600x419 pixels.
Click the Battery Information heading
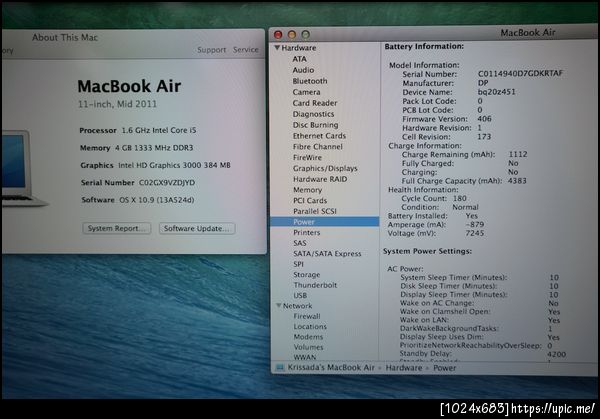pyautogui.click(x=424, y=46)
